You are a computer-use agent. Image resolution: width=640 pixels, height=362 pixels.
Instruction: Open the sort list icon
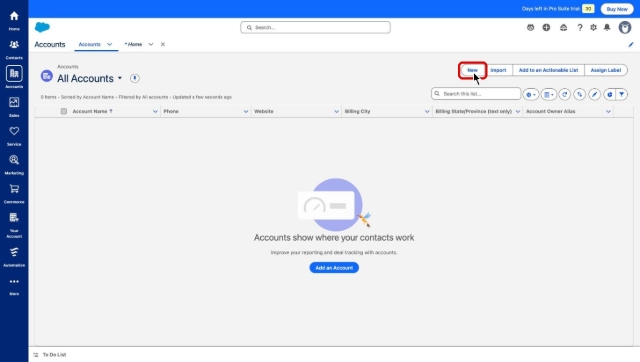click(x=579, y=94)
